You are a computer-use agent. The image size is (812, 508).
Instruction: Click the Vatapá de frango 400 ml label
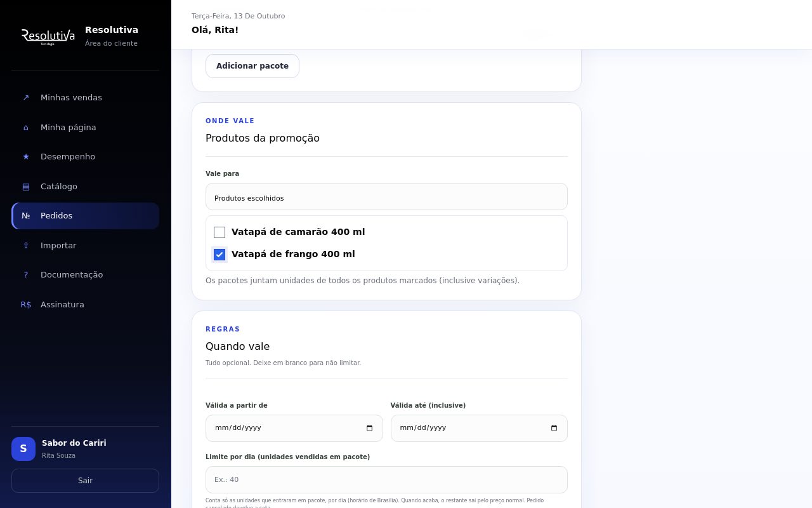click(x=293, y=255)
